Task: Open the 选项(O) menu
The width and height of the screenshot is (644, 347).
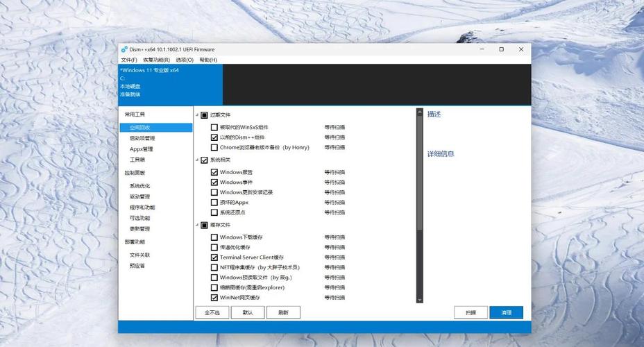Action: coord(185,60)
